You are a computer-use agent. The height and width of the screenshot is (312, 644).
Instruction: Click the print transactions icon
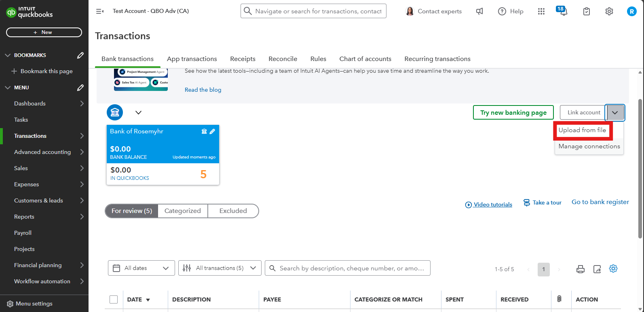580,269
